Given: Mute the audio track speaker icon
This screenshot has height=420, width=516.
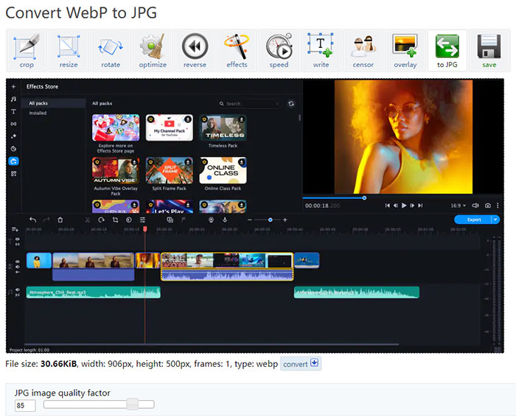Looking at the screenshot, I should tap(18, 290).
